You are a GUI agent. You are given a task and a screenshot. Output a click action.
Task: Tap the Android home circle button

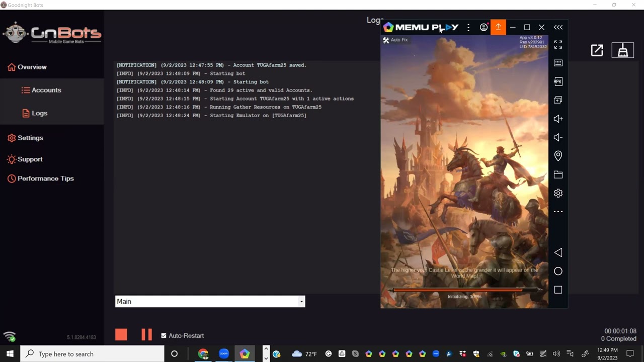[558, 271]
